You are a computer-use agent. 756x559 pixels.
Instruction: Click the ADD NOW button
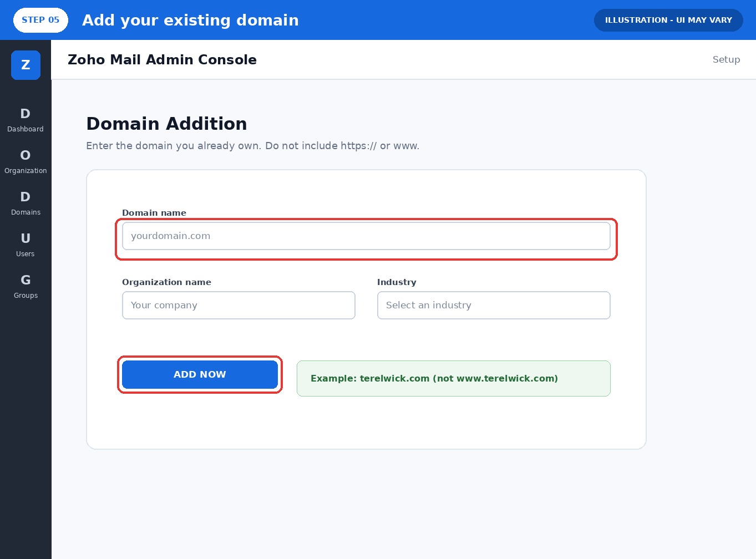pyautogui.click(x=200, y=375)
